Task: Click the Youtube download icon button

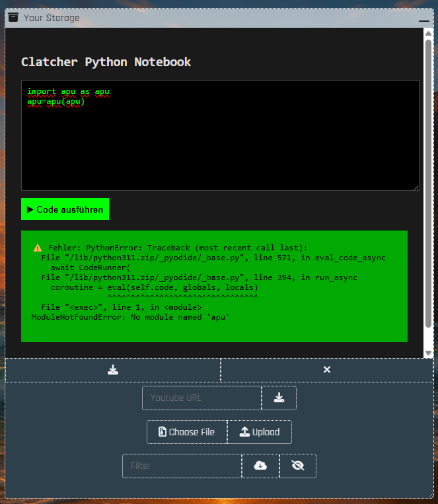Action: tap(279, 398)
